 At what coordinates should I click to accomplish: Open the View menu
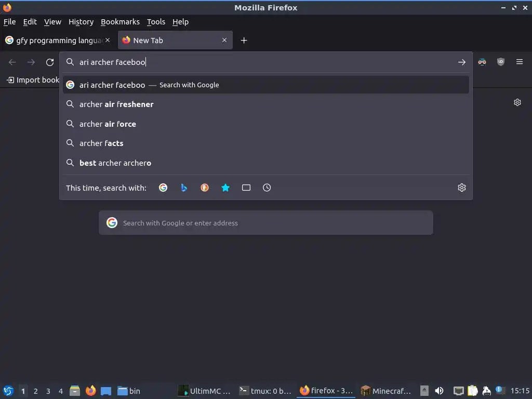coord(52,22)
